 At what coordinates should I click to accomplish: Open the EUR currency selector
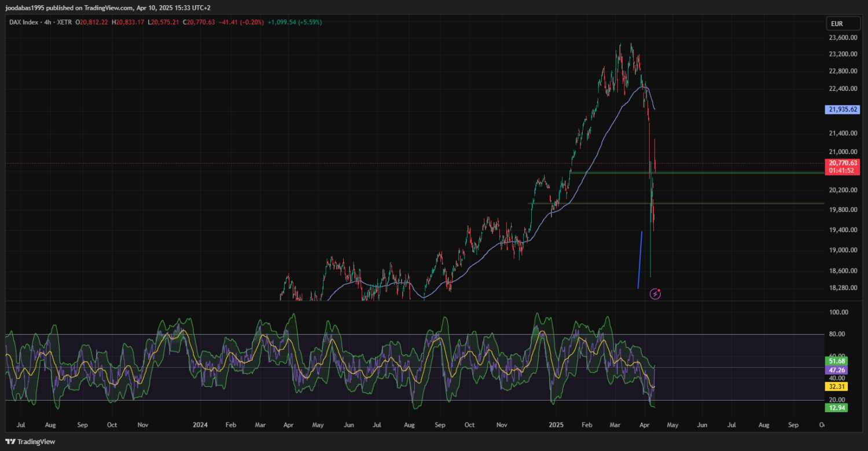pyautogui.click(x=837, y=24)
